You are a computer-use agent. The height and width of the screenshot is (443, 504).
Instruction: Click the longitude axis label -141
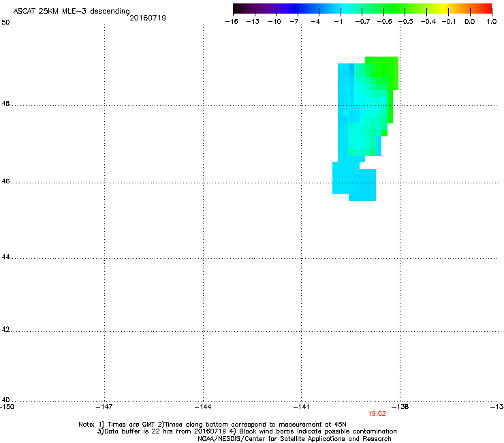tap(302, 406)
